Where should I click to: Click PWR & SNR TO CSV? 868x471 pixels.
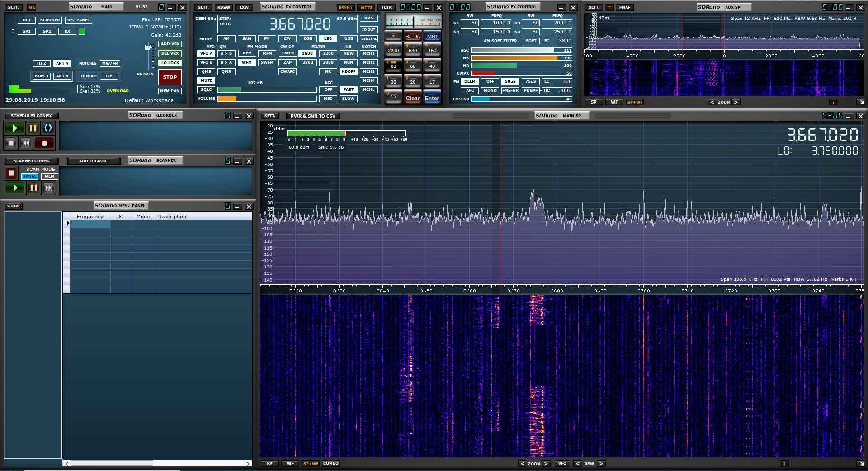click(x=313, y=116)
